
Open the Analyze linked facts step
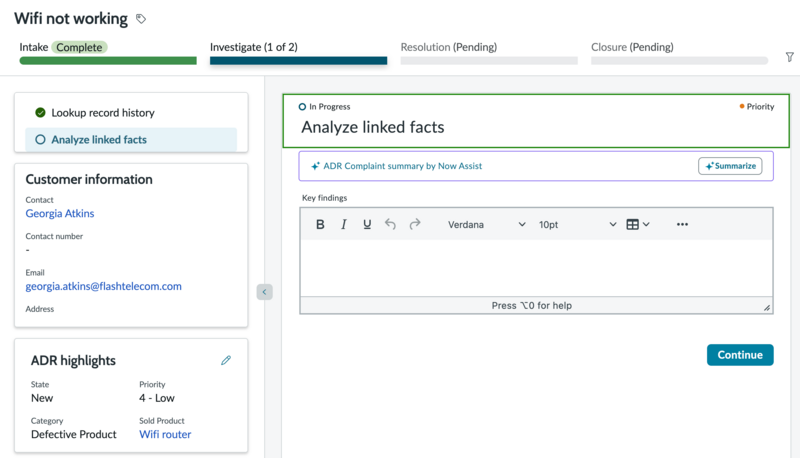(131, 140)
